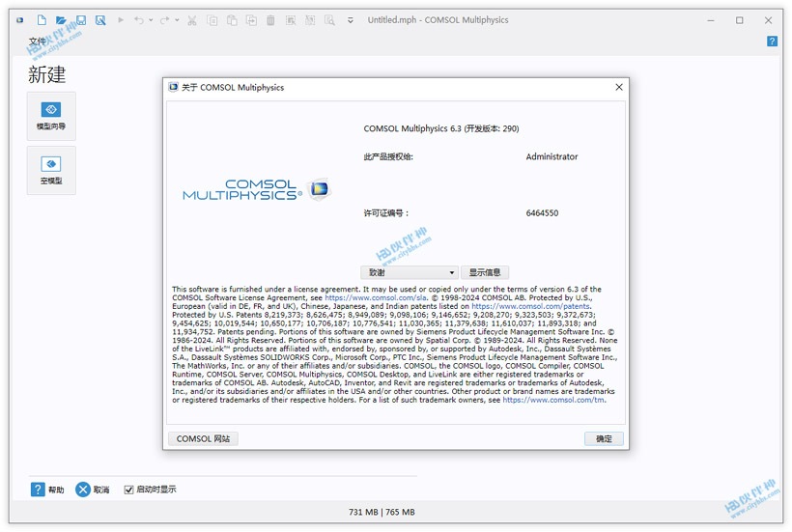Click the COMSOL Multiphysics 6.3 version text
This screenshot has width=792, height=532.
pos(441,128)
